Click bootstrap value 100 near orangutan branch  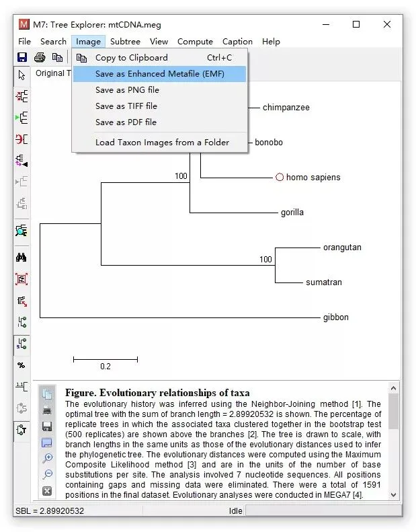(x=265, y=260)
